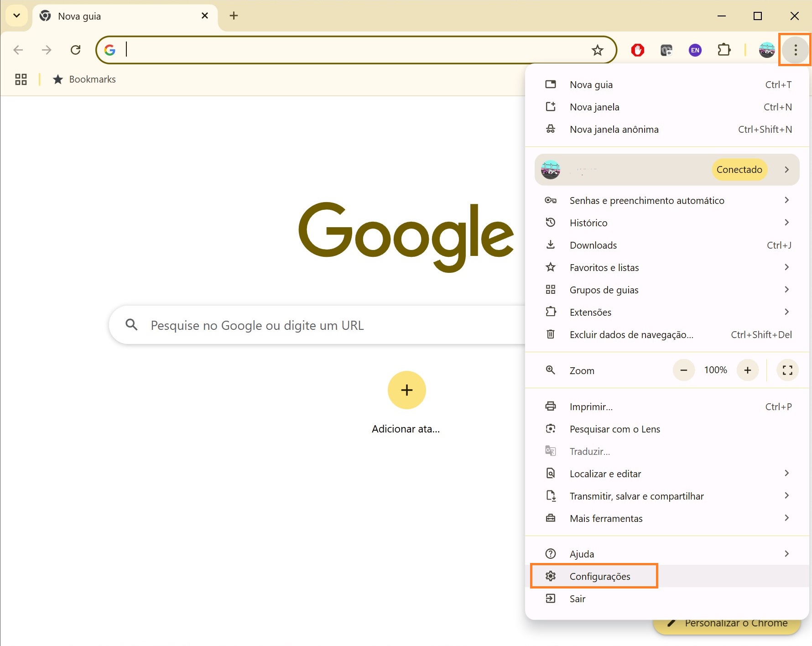Click the trash icon for Excluir dados
Screen dimensions: 812x646
coord(551,334)
